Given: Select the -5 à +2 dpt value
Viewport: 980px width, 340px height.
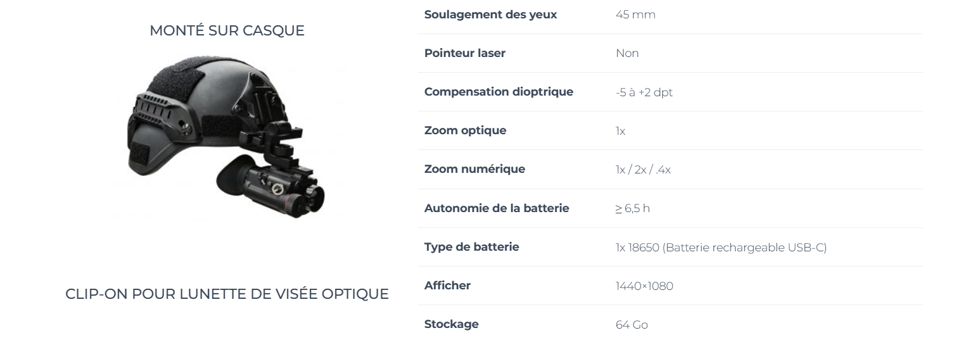Looking at the screenshot, I should point(644,92).
